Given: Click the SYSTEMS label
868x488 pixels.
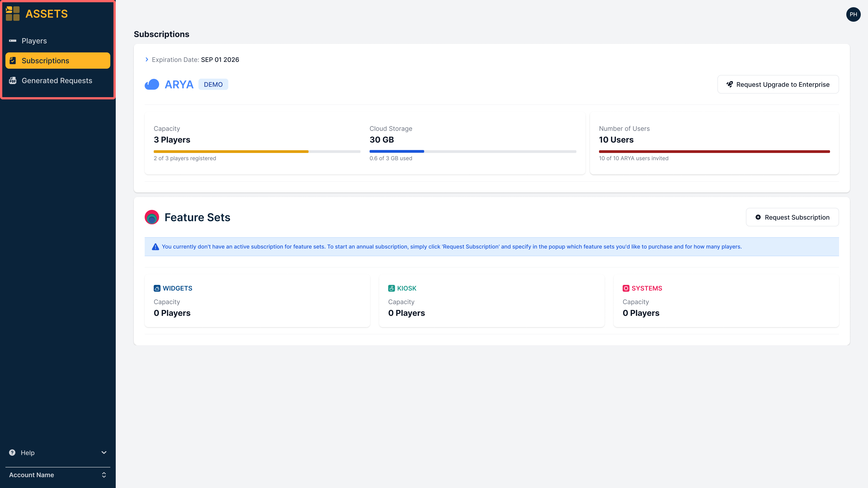Looking at the screenshot, I should click(x=647, y=288).
